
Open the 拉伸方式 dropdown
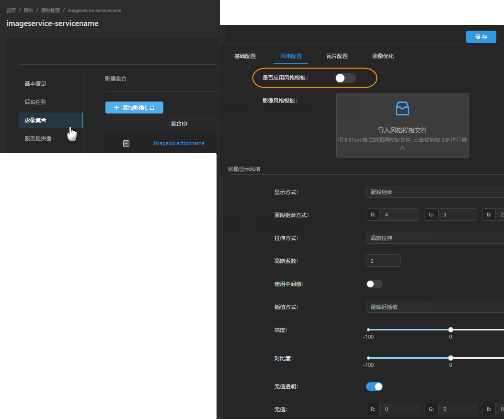coord(434,238)
